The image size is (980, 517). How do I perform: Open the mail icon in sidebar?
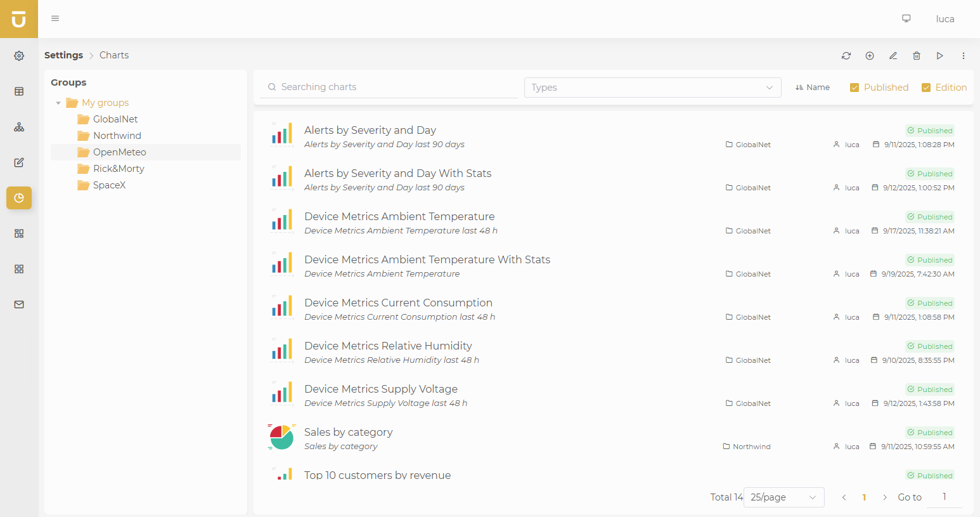click(x=19, y=304)
